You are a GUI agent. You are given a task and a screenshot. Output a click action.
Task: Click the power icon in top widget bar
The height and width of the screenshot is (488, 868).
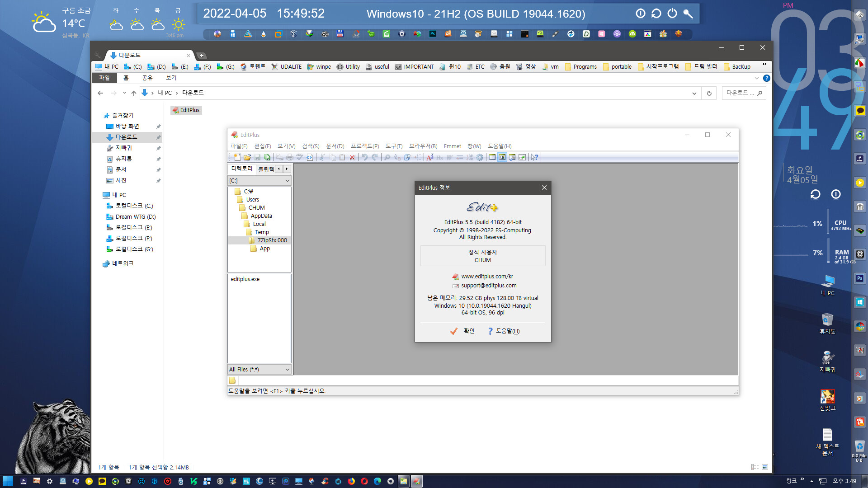tap(672, 14)
